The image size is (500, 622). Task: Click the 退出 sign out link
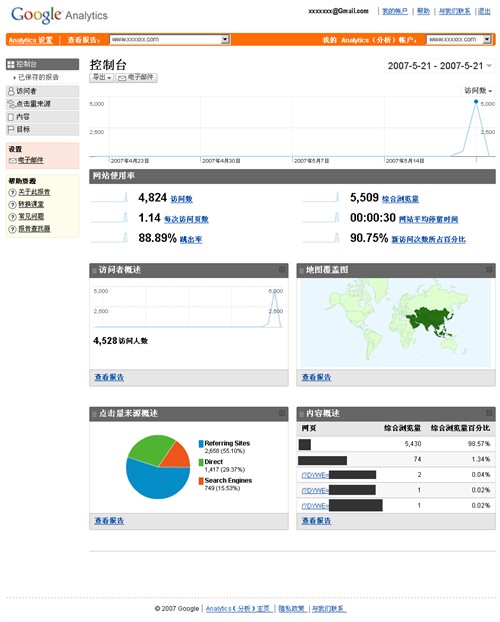click(x=484, y=11)
